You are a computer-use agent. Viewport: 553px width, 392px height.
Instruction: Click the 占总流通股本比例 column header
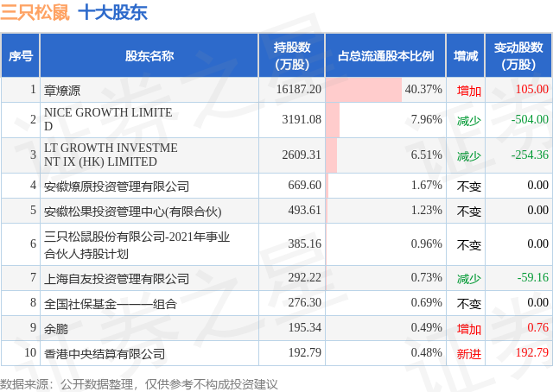385,56
